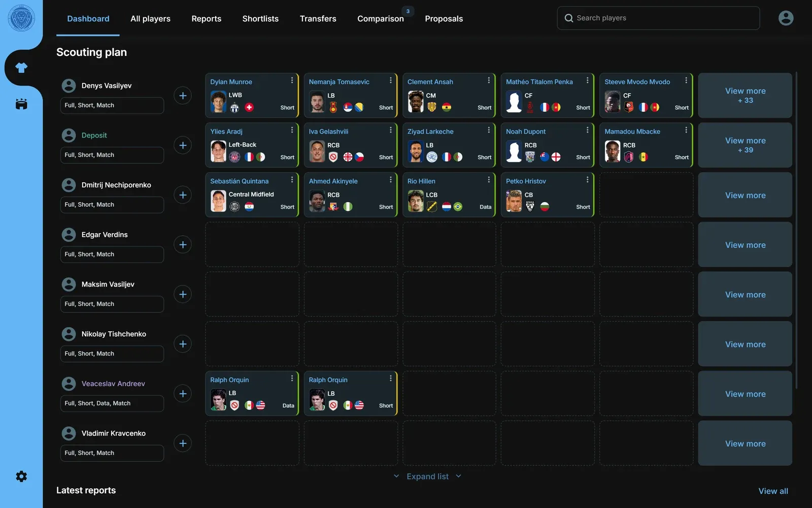Open three-dot menu on Rio Hillen card
The image size is (812, 508).
[x=489, y=180]
